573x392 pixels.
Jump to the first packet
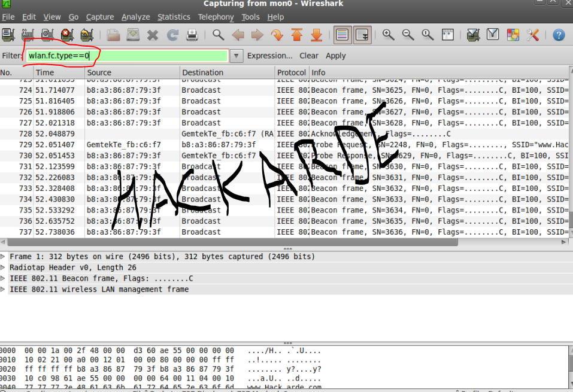(297, 35)
